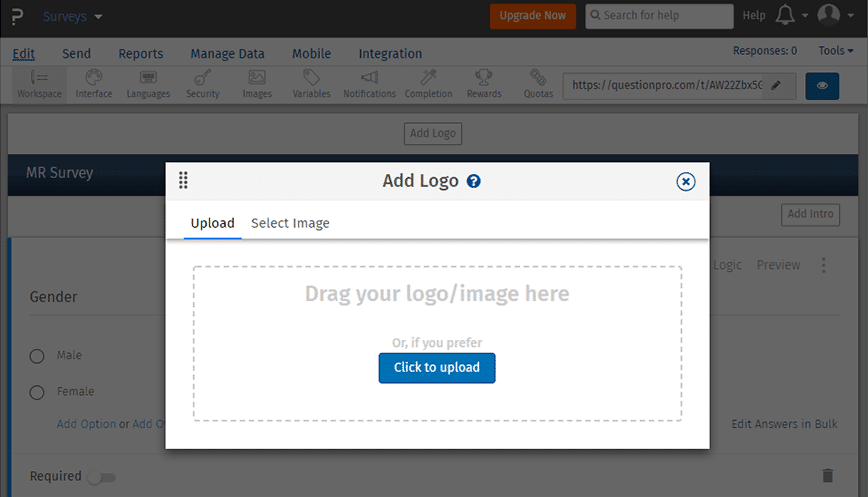Expand the profile dropdown arrow

point(851,15)
